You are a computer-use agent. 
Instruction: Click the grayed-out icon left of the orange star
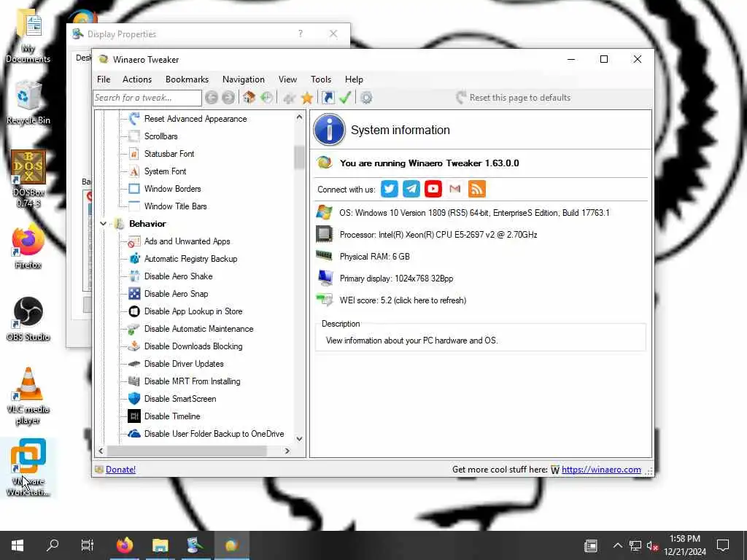coord(289,98)
